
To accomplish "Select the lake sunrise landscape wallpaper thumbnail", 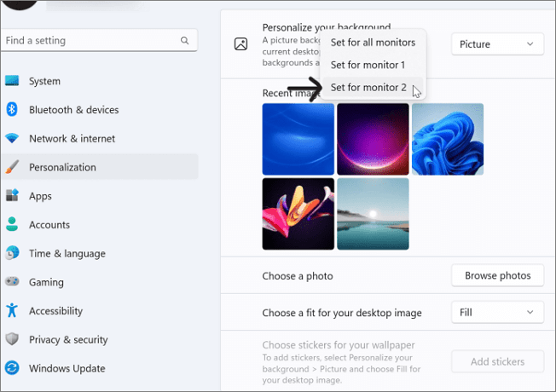I will [x=373, y=214].
